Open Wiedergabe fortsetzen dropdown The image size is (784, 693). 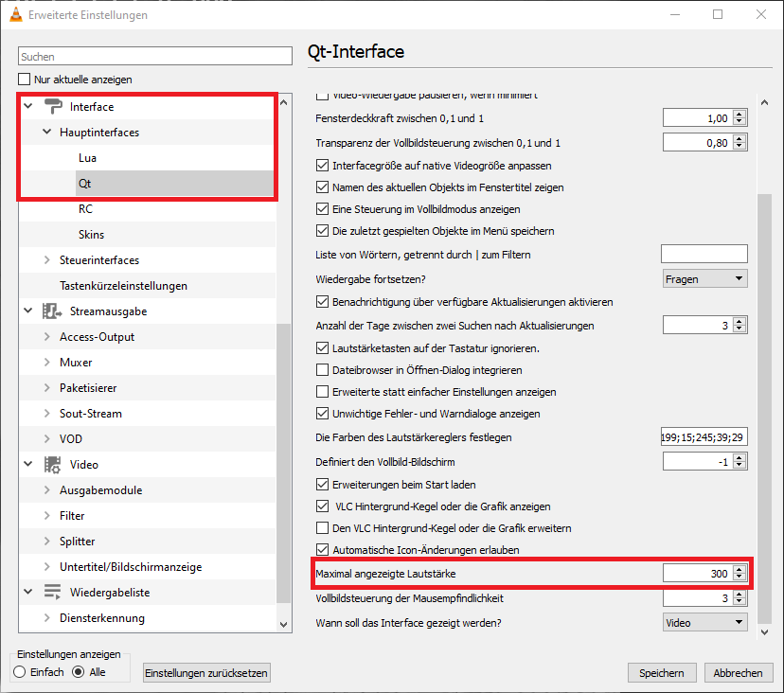click(704, 278)
